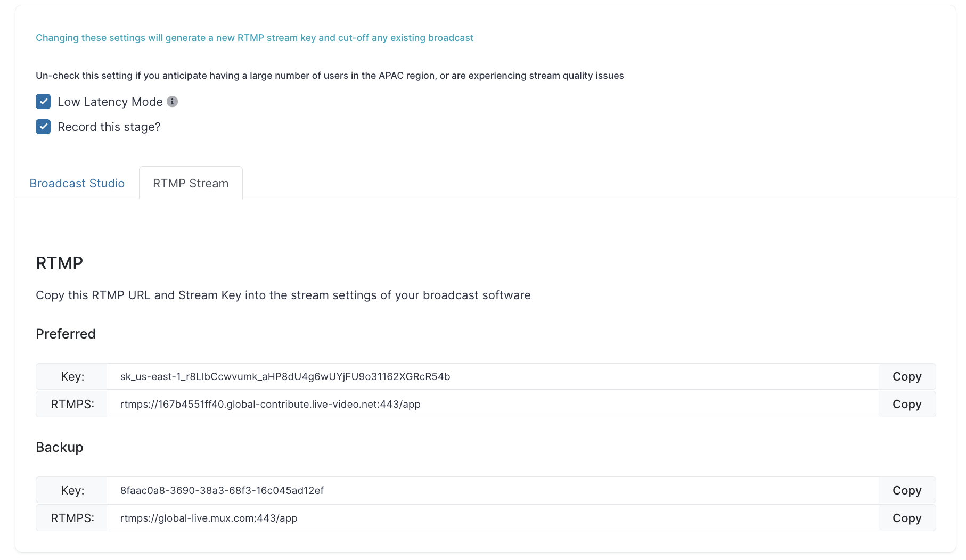The height and width of the screenshot is (560, 966).
Task: Copy the Preferred stream key
Action: point(907,376)
